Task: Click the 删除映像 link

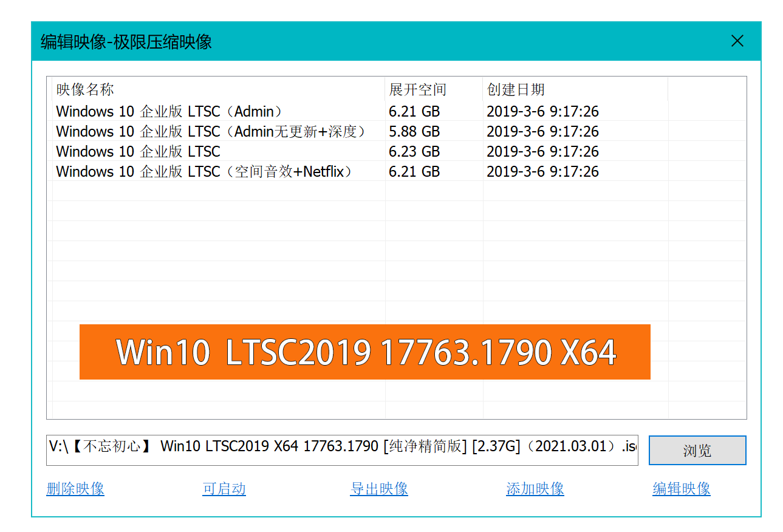Action: click(x=74, y=488)
